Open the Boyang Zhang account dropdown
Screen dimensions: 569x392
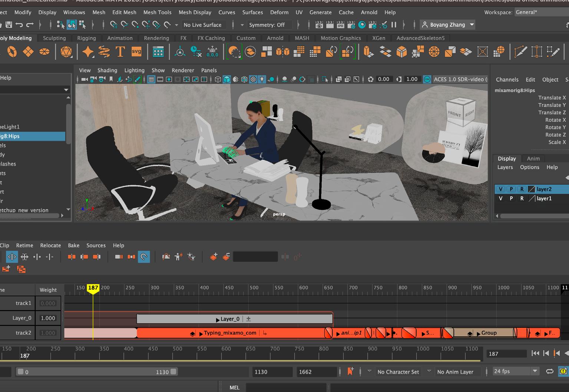pyautogui.click(x=448, y=25)
